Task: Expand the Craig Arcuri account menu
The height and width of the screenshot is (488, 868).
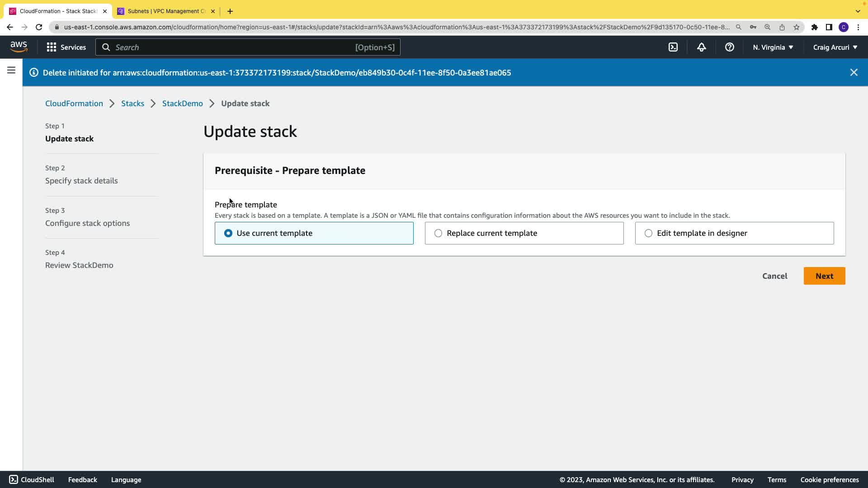Action: click(x=835, y=47)
